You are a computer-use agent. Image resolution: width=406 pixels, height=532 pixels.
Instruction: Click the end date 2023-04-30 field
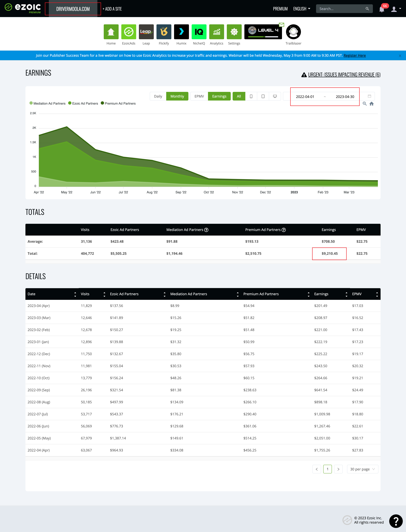tap(345, 97)
